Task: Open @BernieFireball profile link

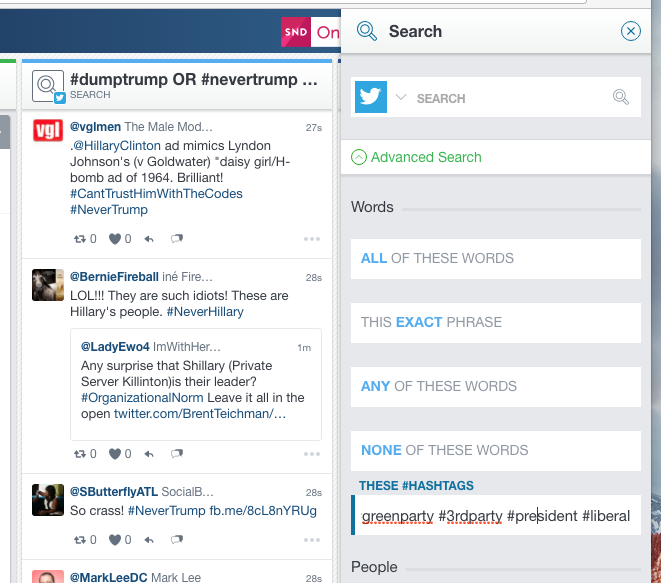Action: pos(114,277)
